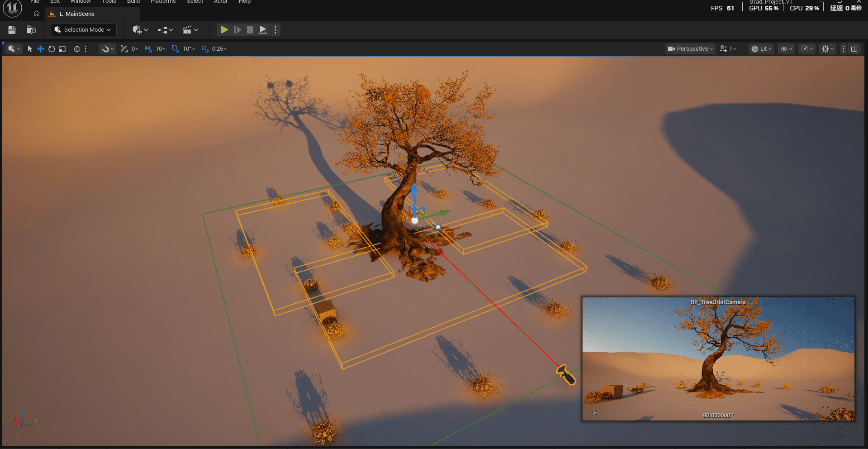The height and width of the screenshot is (449, 868).
Task: Select the Rotate transform tool
Action: pos(51,49)
